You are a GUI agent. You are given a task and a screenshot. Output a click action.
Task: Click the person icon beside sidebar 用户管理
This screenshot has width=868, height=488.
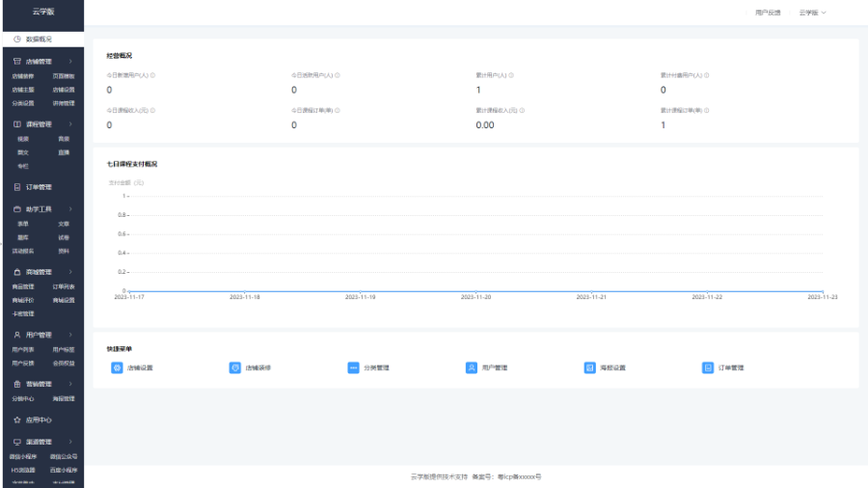(x=17, y=335)
